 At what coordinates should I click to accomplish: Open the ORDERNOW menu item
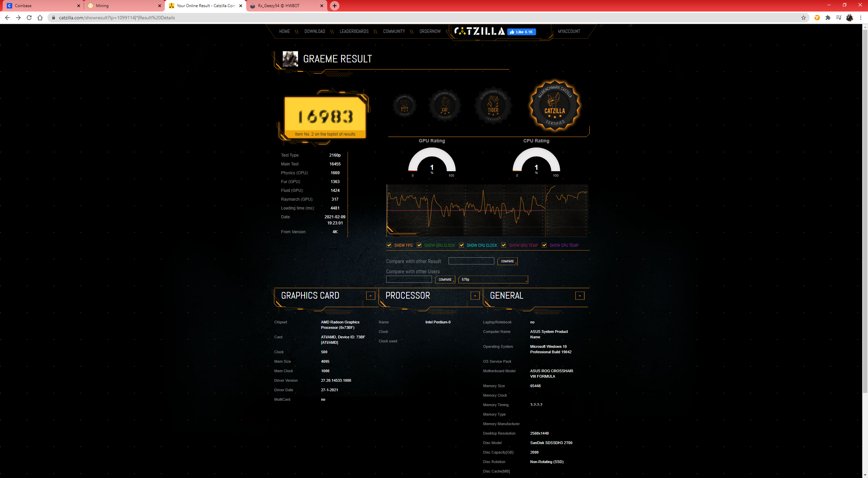(x=430, y=31)
